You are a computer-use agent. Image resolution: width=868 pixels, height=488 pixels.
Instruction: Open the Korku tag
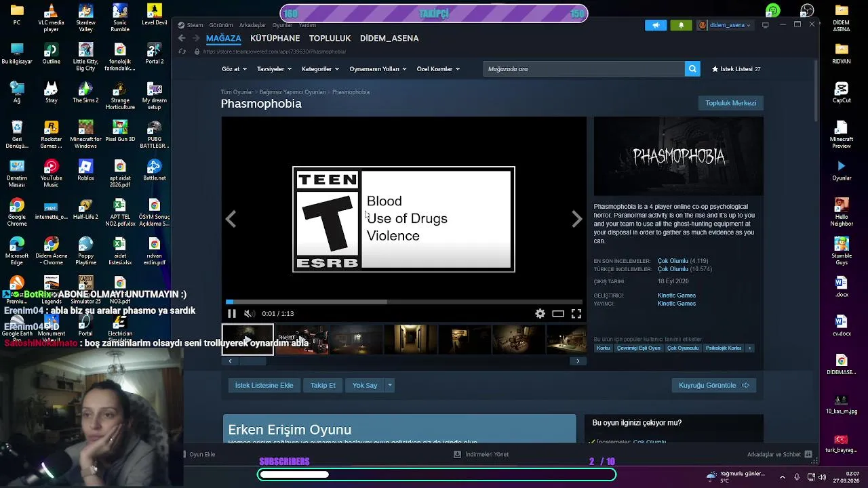604,348
